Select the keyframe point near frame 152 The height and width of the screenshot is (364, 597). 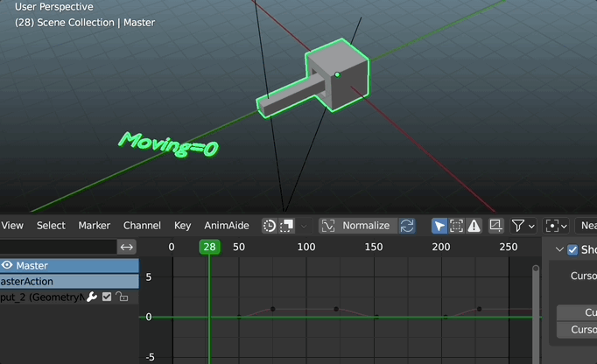(376, 317)
